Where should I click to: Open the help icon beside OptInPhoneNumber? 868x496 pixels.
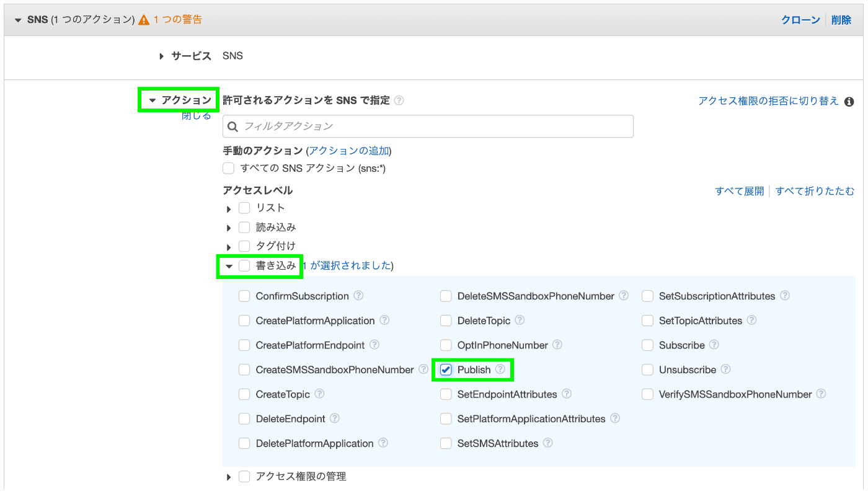pos(557,345)
